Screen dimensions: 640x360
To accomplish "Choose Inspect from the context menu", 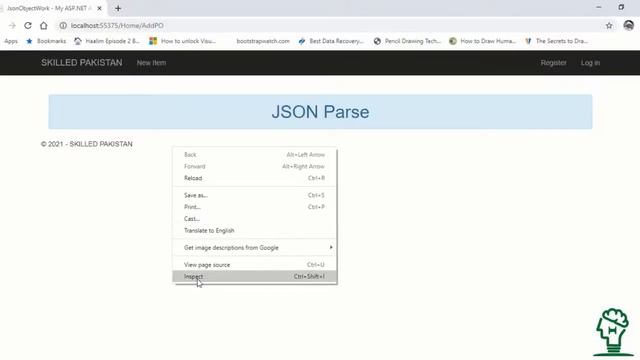I will [x=255, y=277].
